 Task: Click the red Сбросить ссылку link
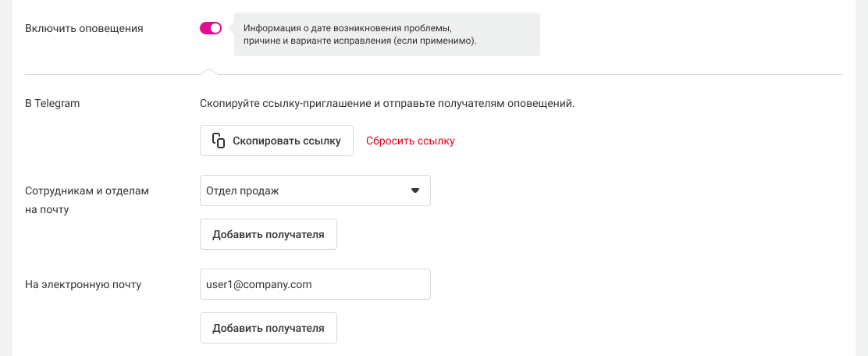click(x=410, y=141)
